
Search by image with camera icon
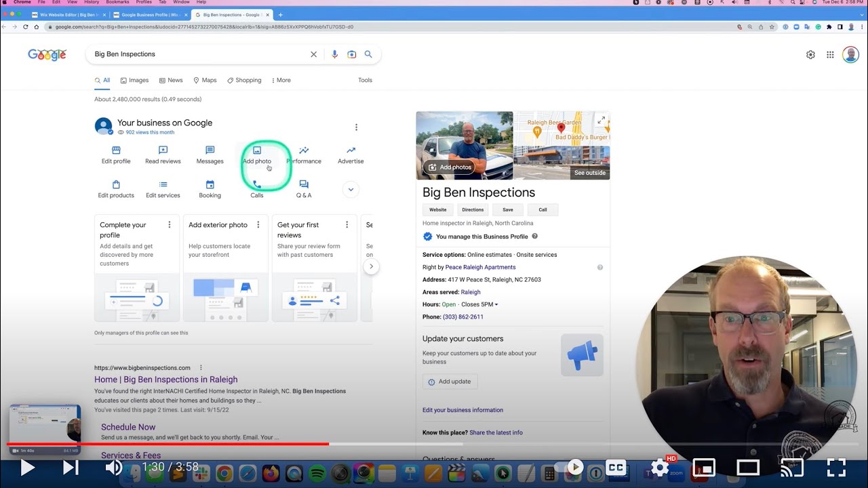click(x=351, y=54)
